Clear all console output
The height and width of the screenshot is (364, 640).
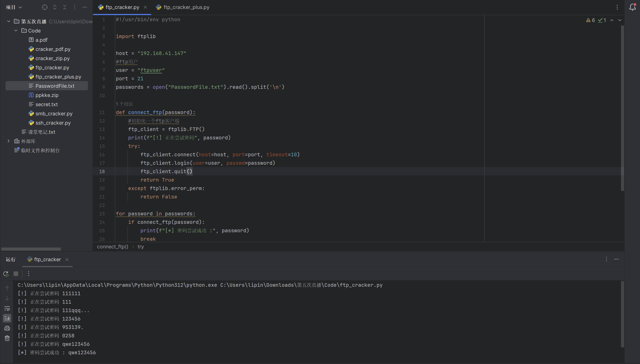(x=7, y=338)
